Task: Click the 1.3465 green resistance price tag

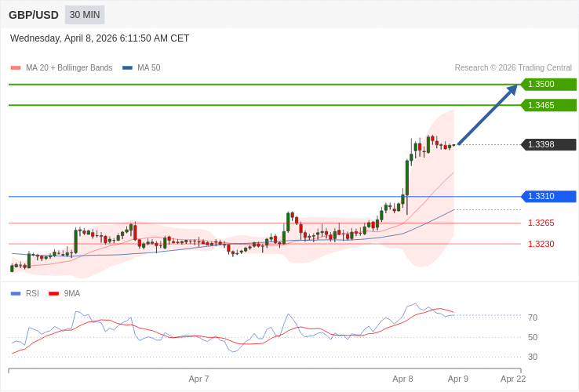Action: click(548, 105)
